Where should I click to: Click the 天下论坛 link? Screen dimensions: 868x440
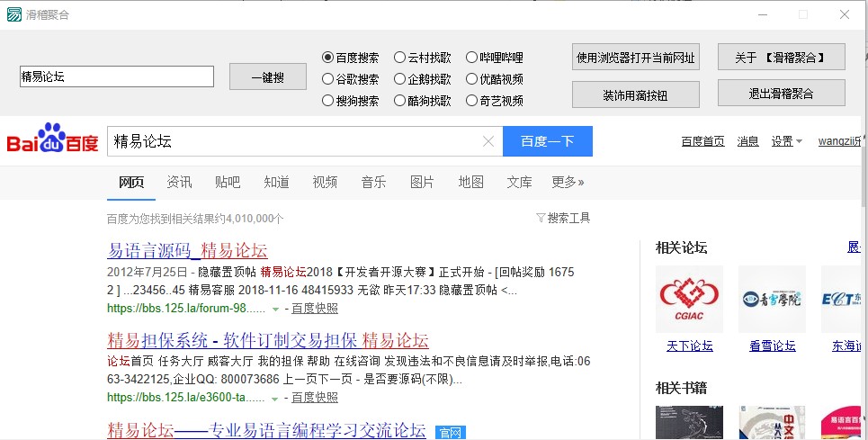pyautogui.click(x=689, y=346)
